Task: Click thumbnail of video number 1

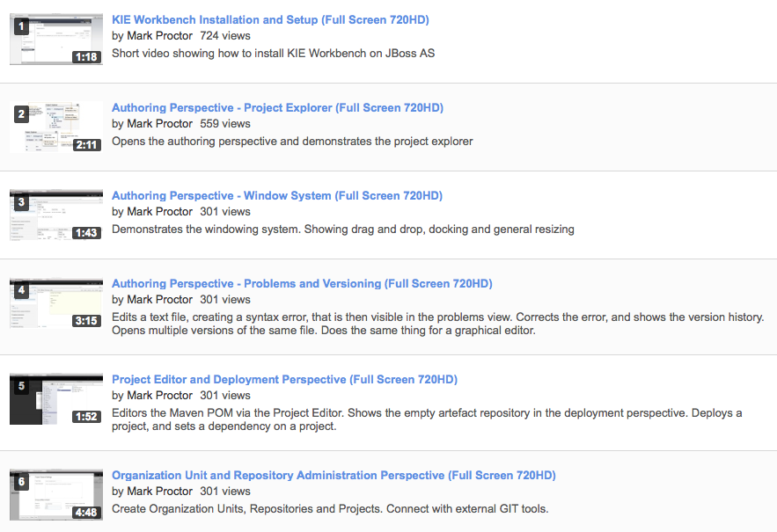Action: click(56, 40)
